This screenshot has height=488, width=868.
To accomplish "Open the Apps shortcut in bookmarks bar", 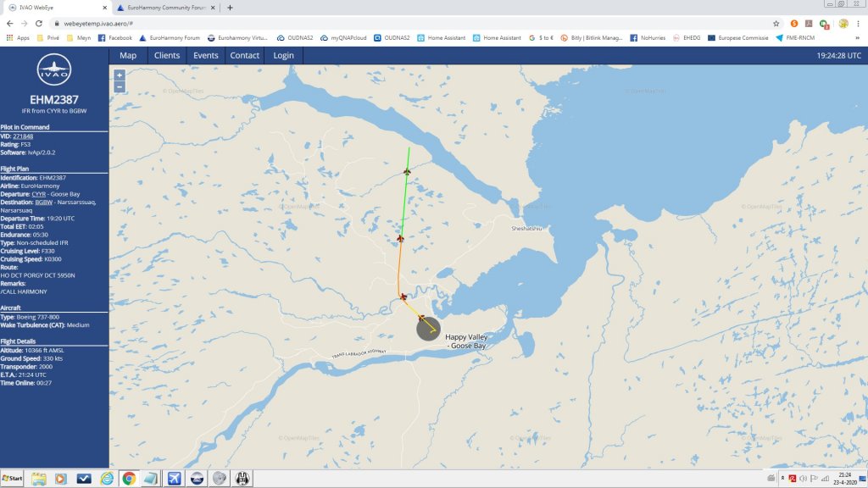I will 17,38.
